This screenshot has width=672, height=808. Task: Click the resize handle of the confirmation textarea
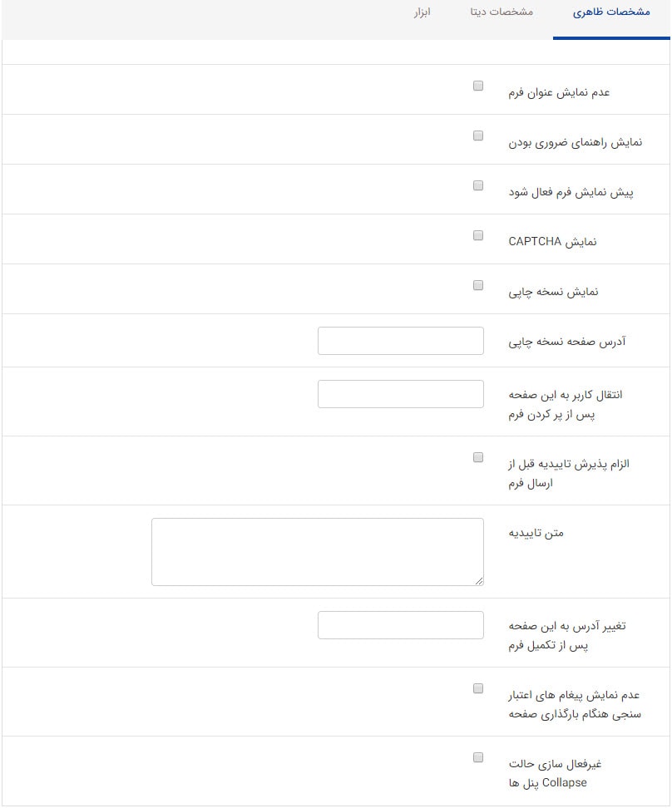pos(480,580)
